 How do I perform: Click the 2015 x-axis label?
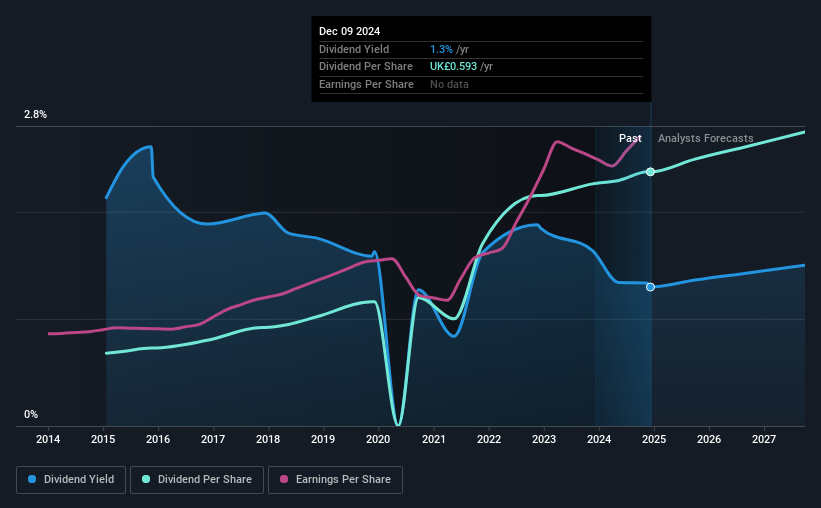pyautogui.click(x=103, y=439)
